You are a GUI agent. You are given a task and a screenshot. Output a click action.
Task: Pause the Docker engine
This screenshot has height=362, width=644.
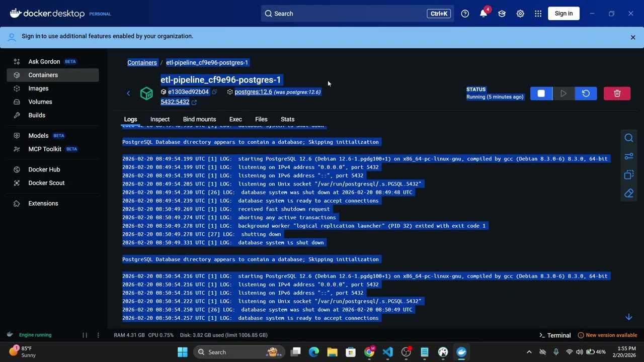pyautogui.click(x=85, y=335)
